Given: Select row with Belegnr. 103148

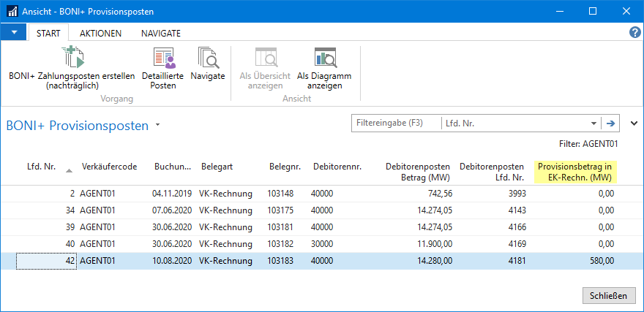Looking at the screenshot, I should pos(282,194).
